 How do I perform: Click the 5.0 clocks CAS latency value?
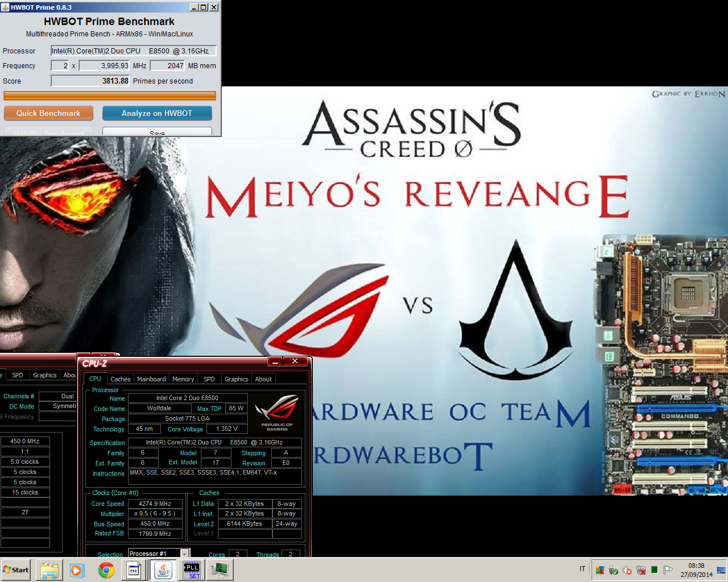(x=25, y=462)
